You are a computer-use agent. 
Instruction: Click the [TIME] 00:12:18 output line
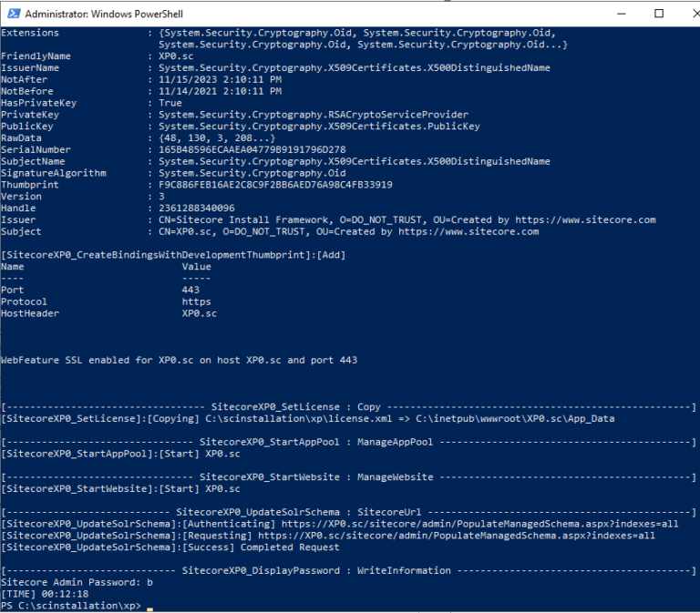tap(45, 594)
